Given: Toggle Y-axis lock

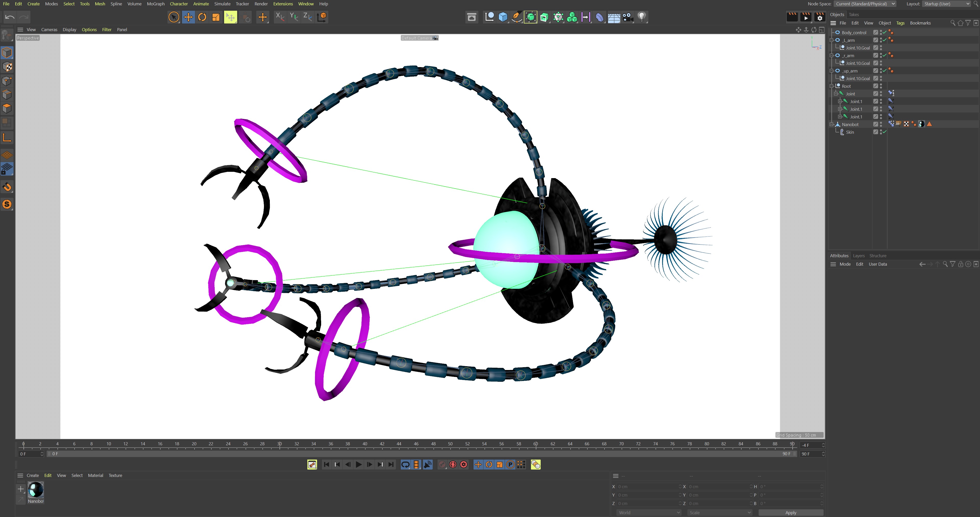Looking at the screenshot, I should [294, 17].
